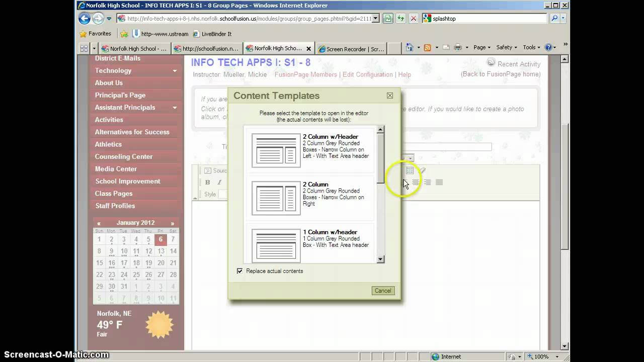Close the Content Templates dialog
644x362 pixels.
[x=390, y=96]
